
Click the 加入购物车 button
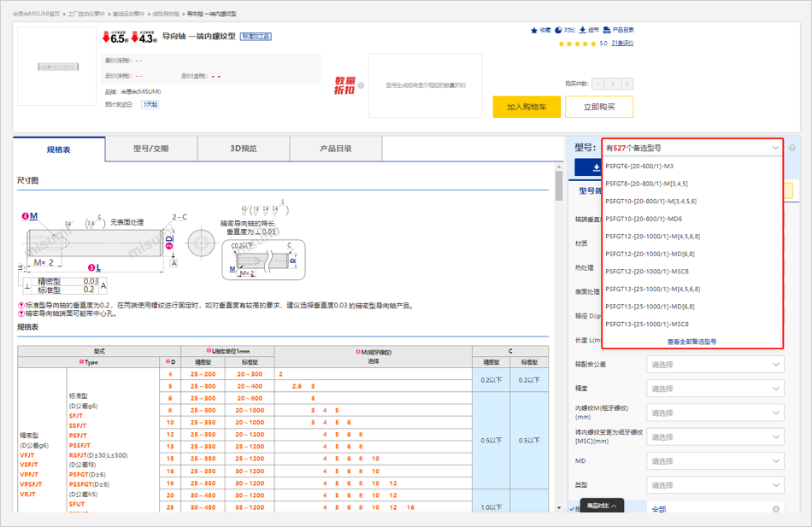point(527,107)
